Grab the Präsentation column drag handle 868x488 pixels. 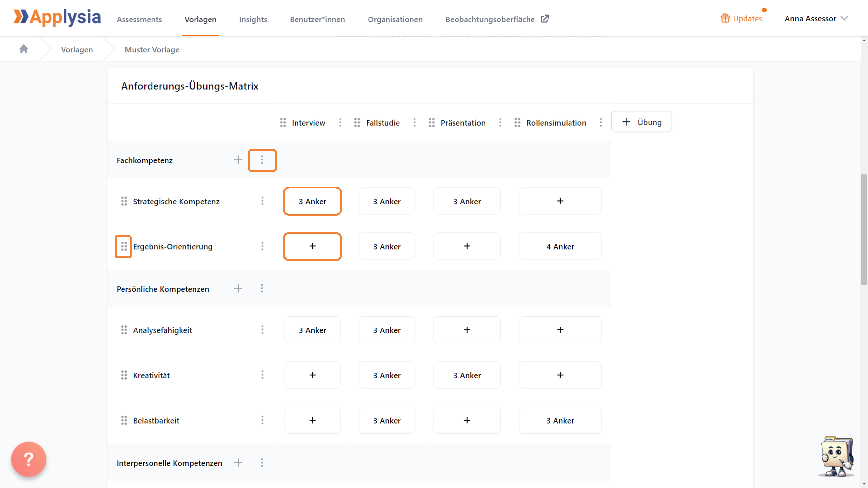[x=432, y=123]
